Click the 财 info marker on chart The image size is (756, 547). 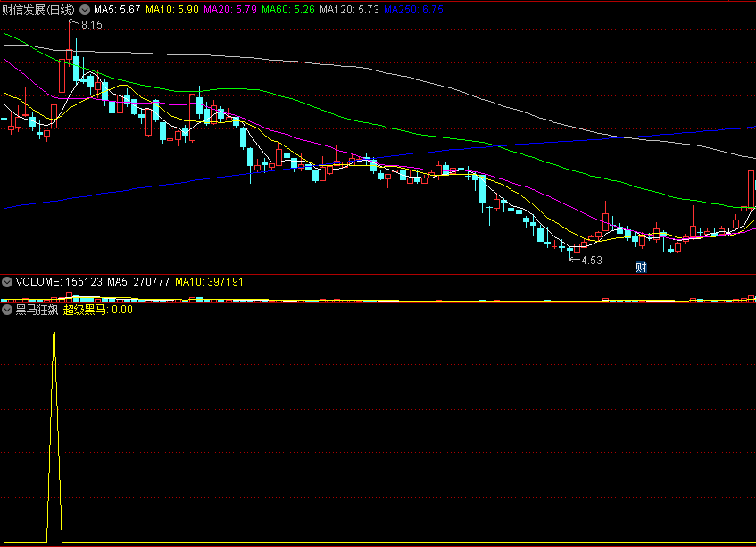pyautogui.click(x=641, y=268)
